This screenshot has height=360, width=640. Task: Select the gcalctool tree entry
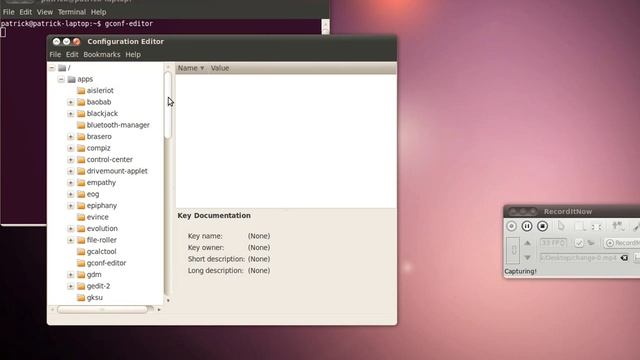pyautogui.click(x=101, y=251)
